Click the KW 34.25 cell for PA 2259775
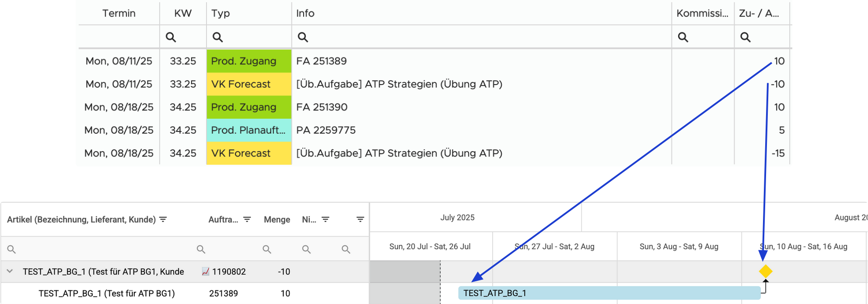This screenshot has width=868, height=304. [x=183, y=130]
